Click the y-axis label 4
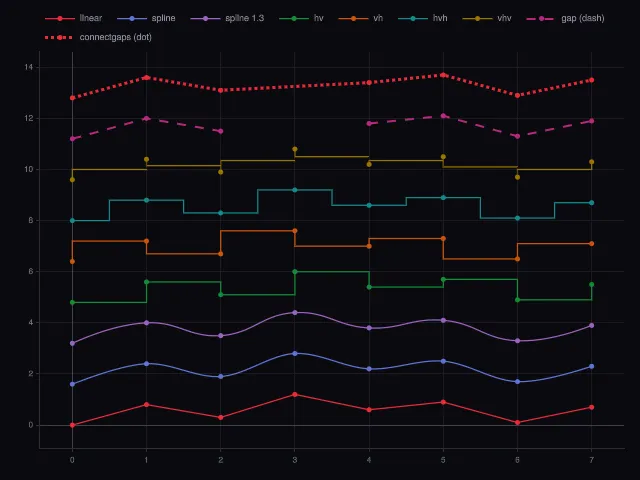Viewport: 640px width, 480px height. pos(30,322)
